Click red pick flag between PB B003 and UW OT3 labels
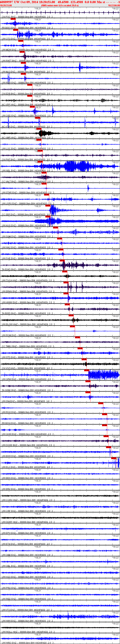 (16, 30)
